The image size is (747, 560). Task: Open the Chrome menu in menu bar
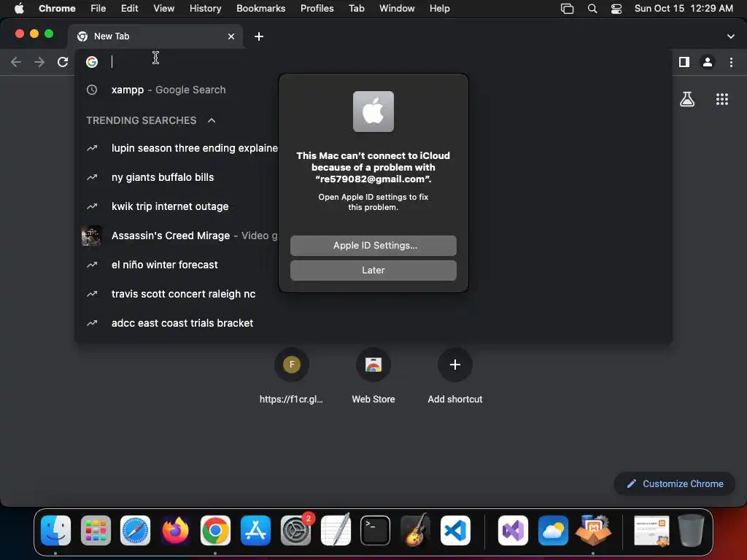click(57, 8)
